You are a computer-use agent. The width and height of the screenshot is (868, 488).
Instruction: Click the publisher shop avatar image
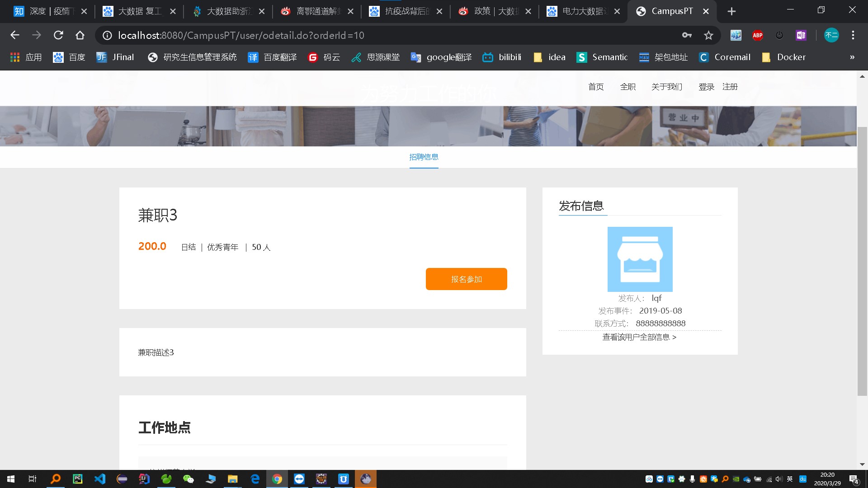click(x=640, y=259)
